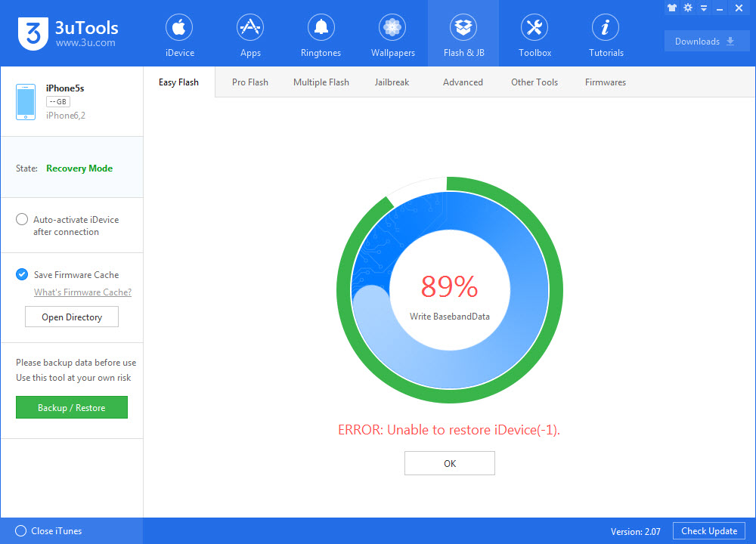Click the iPhone5s device icon
Screen dimensions: 756x544
[26, 102]
